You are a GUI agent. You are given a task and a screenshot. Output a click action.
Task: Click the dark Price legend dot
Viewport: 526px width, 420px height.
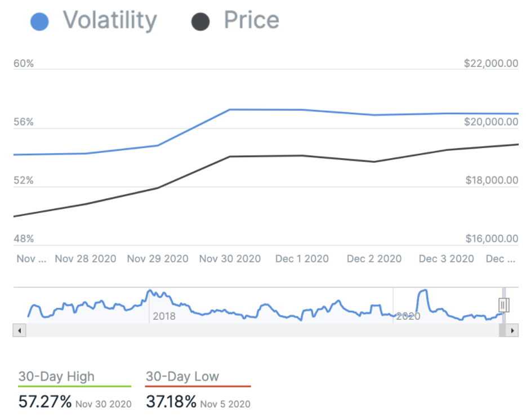tap(200, 22)
